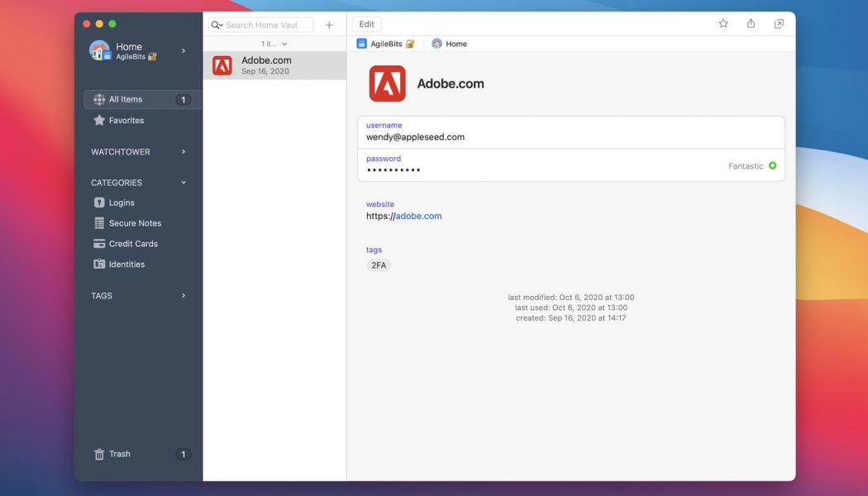Click the 2FA tag
This screenshot has height=496, width=868.
click(x=379, y=265)
